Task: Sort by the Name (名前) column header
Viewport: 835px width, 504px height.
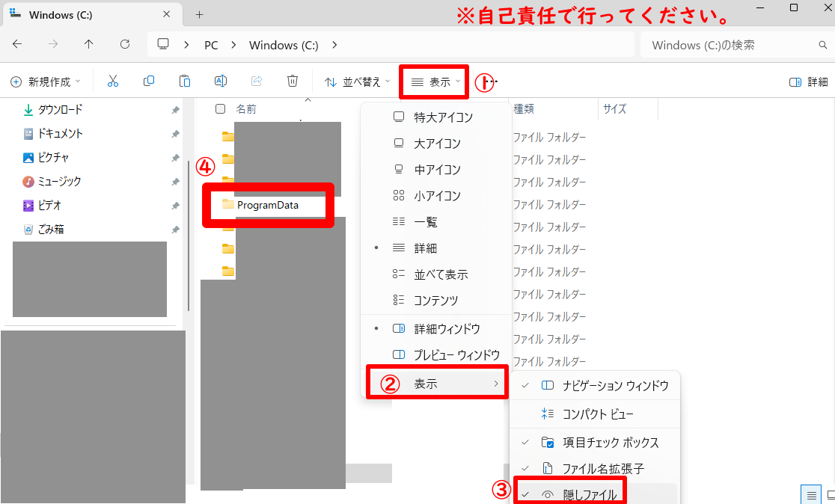Action: pos(246,109)
